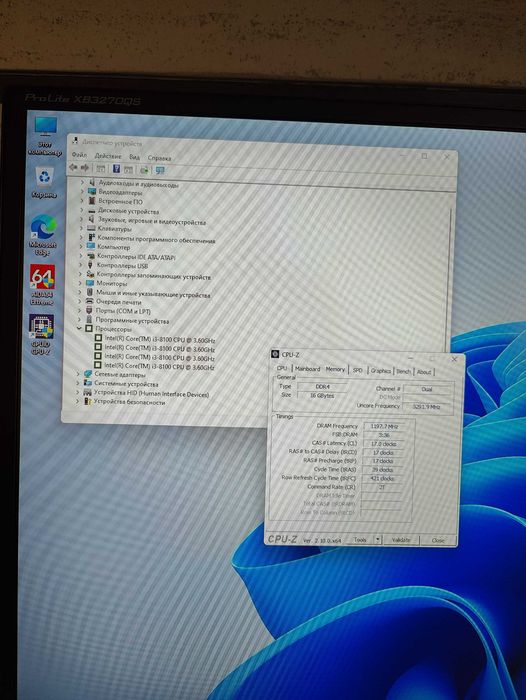The image size is (526, 700).
Task: Click the Сетевые адаптеры network icon
Action: pos(88,374)
